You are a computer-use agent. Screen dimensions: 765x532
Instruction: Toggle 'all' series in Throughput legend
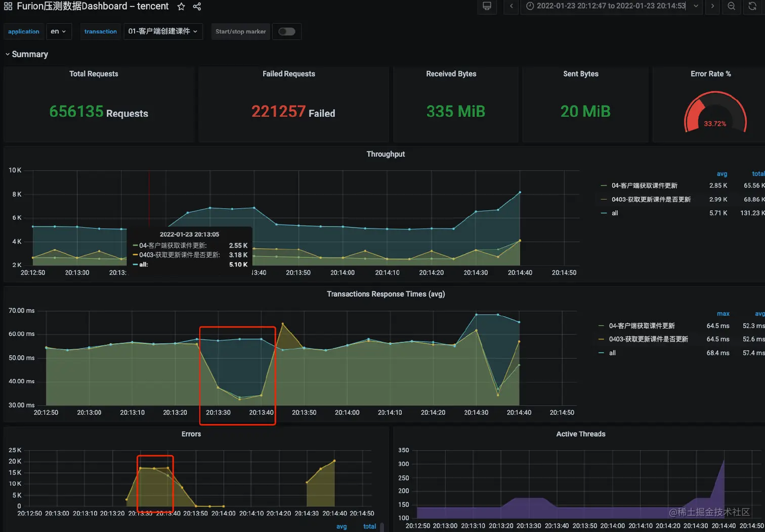[x=615, y=213]
